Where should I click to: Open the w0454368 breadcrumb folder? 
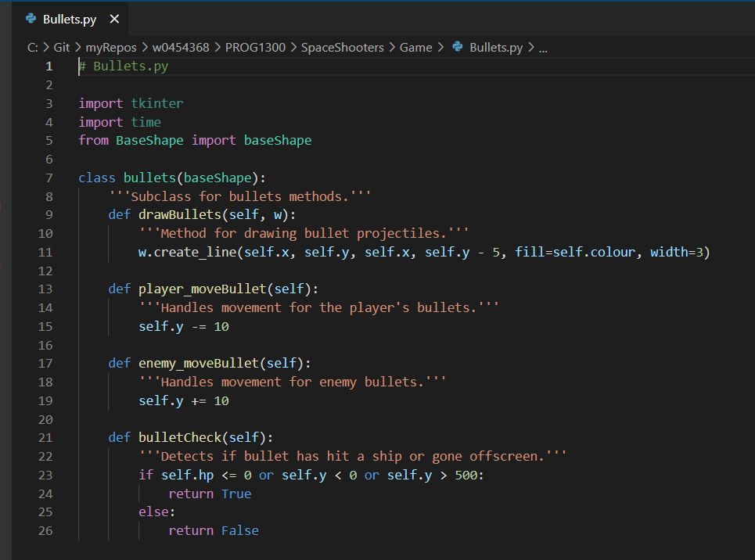(181, 48)
